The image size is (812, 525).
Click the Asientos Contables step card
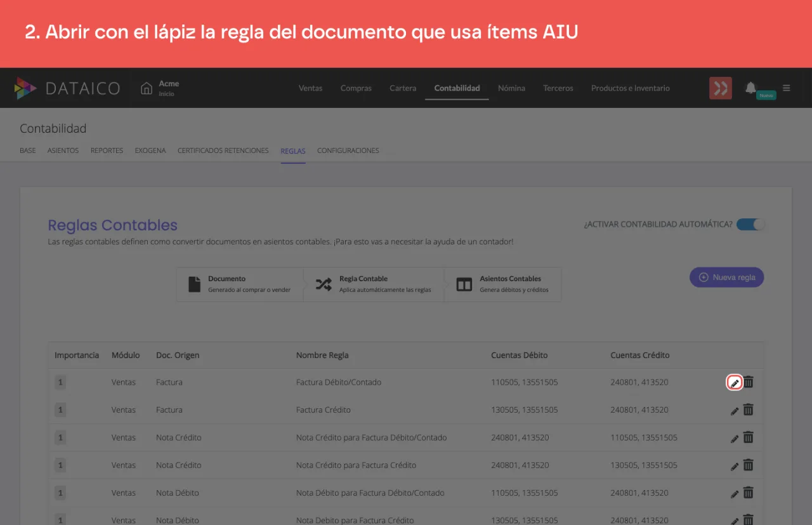pos(503,284)
